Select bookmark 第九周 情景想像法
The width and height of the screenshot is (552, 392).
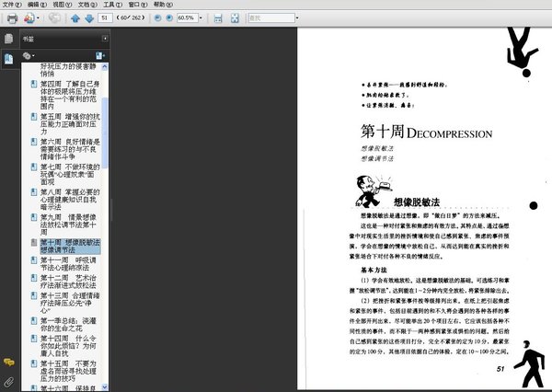(68, 225)
